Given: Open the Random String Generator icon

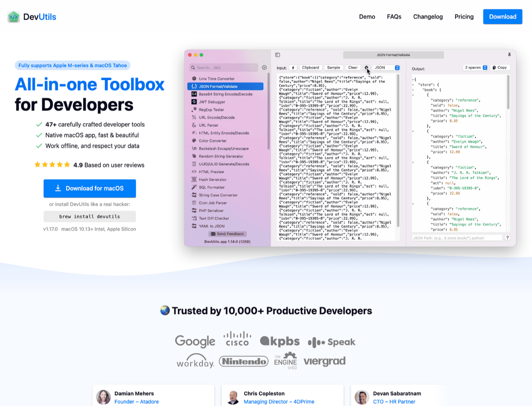Looking at the screenshot, I should (194, 156).
